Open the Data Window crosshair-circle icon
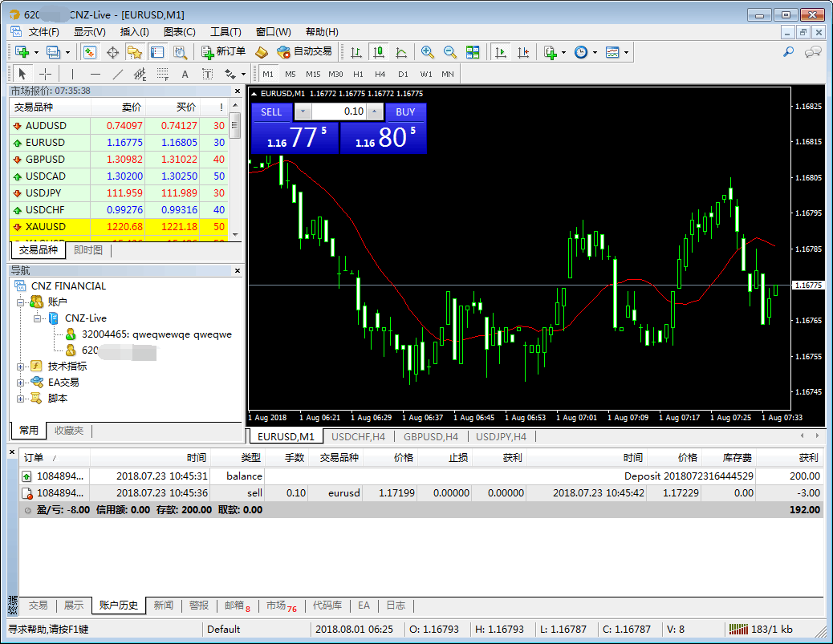The image size is (833, 644). [112, 52]
